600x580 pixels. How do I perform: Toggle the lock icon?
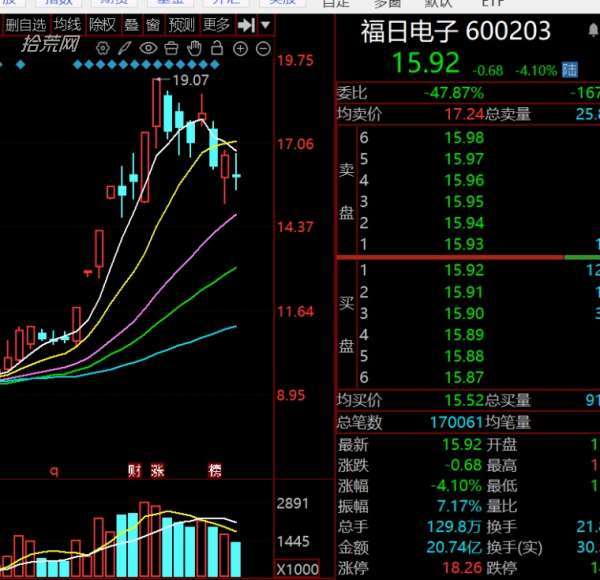click(217, 48)
